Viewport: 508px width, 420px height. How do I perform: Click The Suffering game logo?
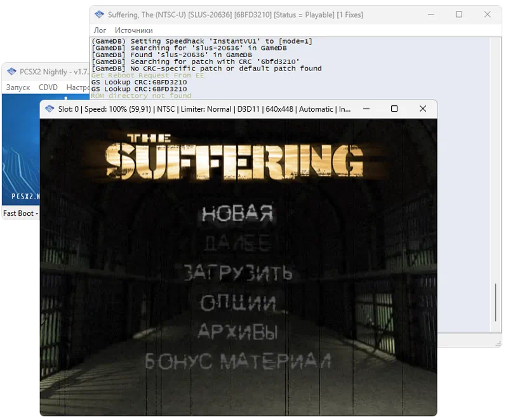[x=234, y=157]
